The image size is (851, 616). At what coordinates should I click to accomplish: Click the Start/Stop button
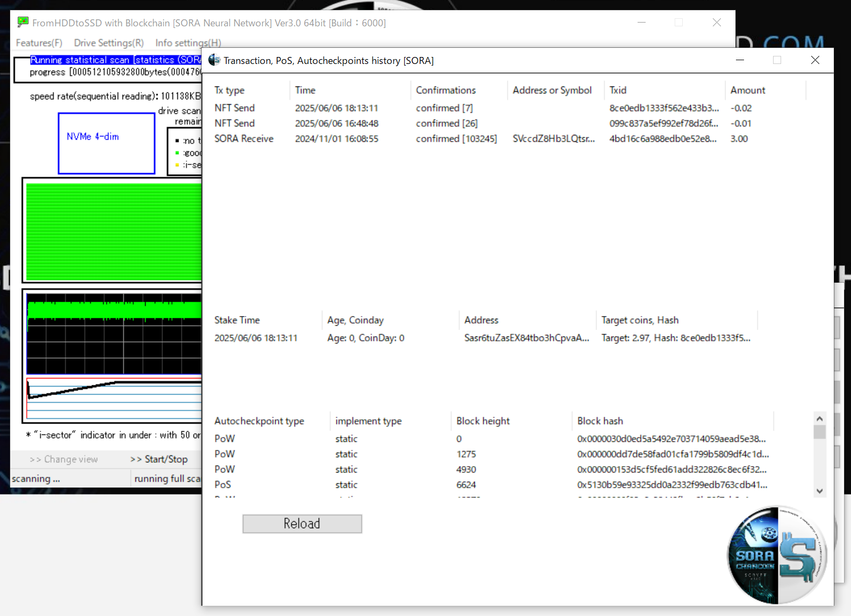click(159, 459)
